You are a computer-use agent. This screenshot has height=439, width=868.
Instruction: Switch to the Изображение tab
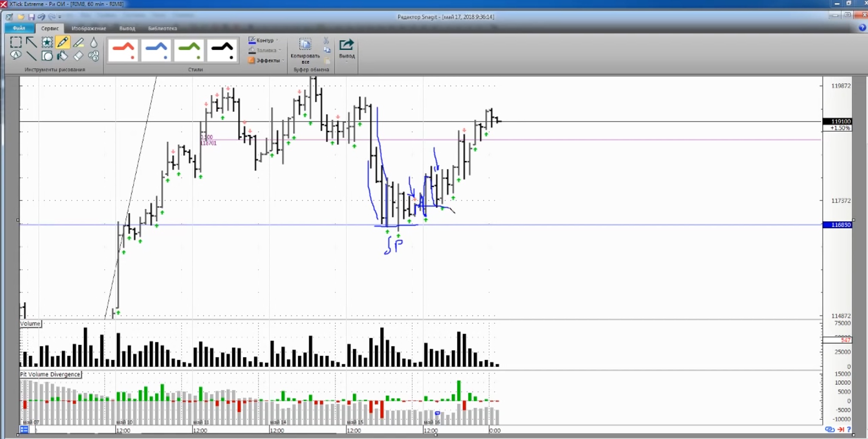point(89,28)
